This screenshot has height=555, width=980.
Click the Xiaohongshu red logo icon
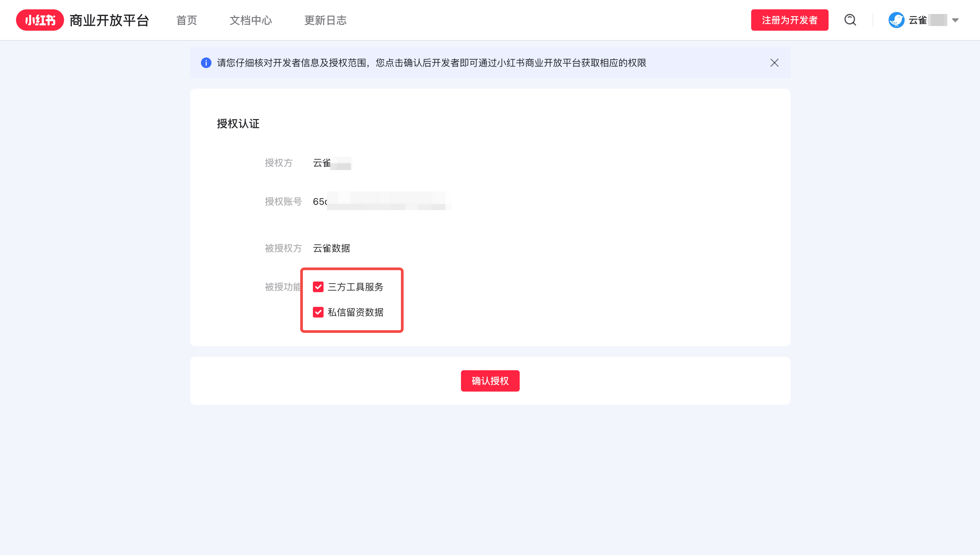click(x=40, y=20)
